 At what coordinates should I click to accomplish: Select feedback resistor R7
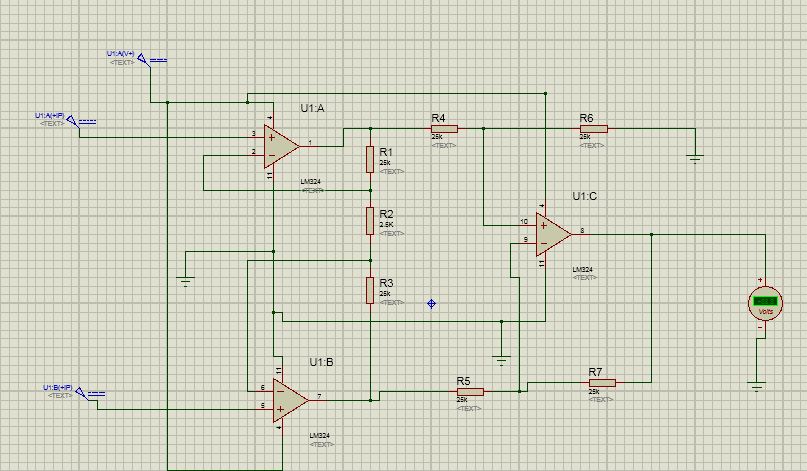coord(602,382)
